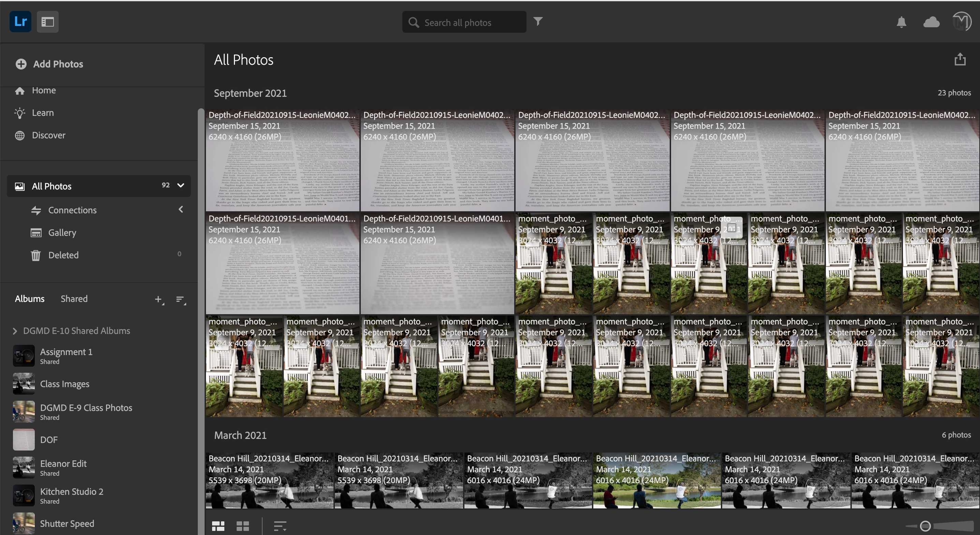The image size is (980, 535).
Task: Switch to photo grid view
Action: [218, 526]
